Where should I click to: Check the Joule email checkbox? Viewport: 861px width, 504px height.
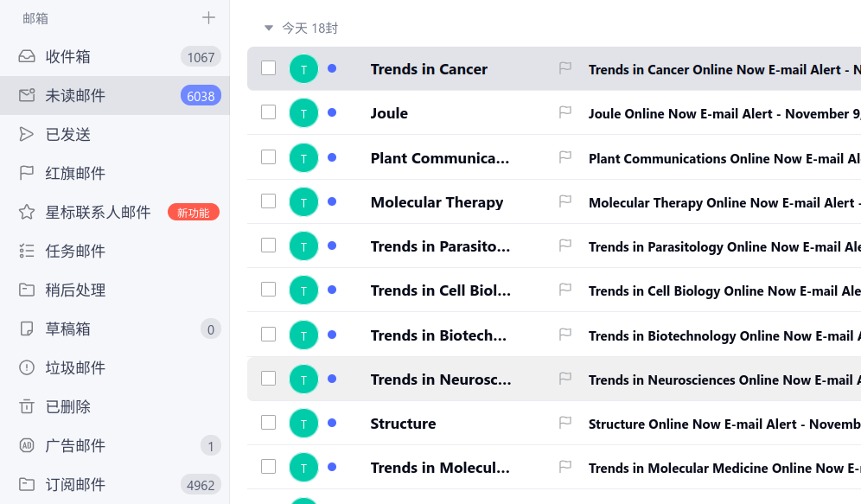click(269, 112)
